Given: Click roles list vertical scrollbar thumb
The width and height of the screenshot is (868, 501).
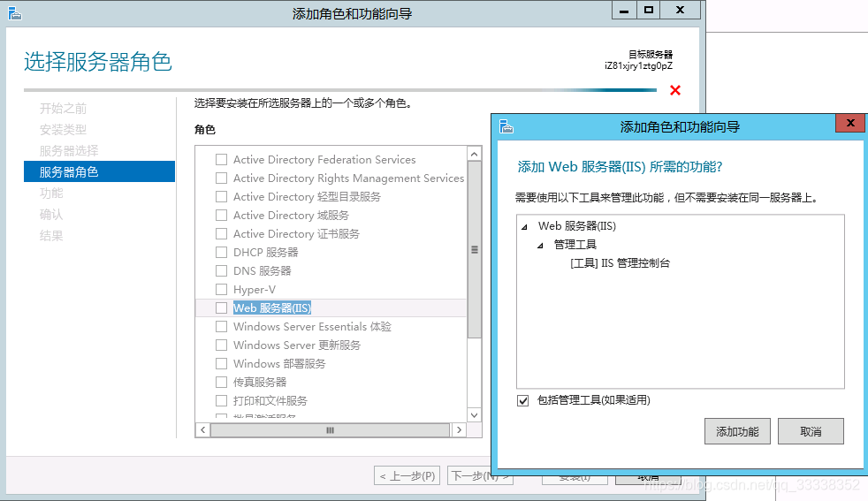Looking at the screenshot, I should pyautogui.click(x=475, y=250).
